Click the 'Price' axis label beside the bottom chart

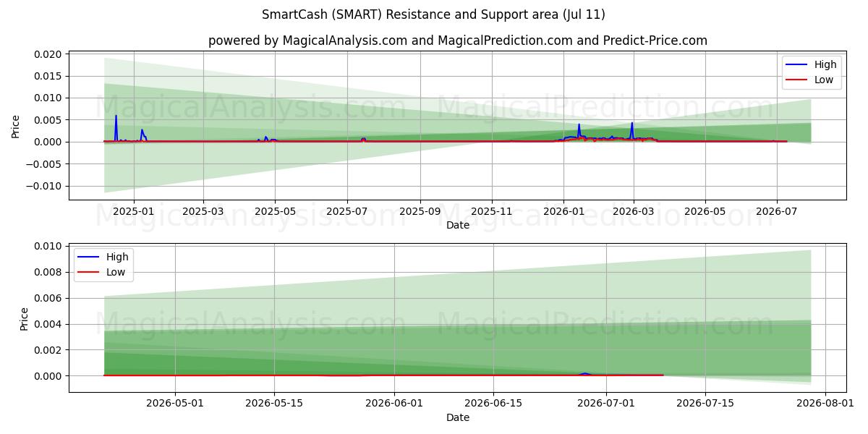pyautogui.click(x=25, y=318)
